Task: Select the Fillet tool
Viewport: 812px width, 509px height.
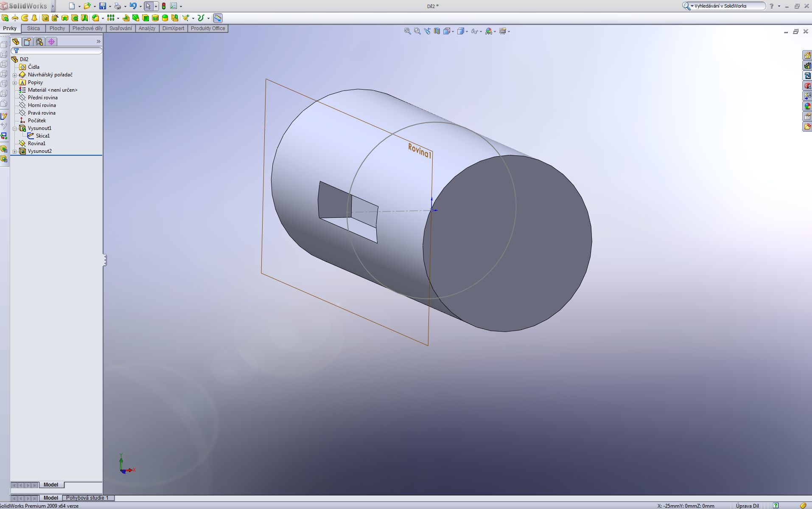Action: (x=95, y=18)
